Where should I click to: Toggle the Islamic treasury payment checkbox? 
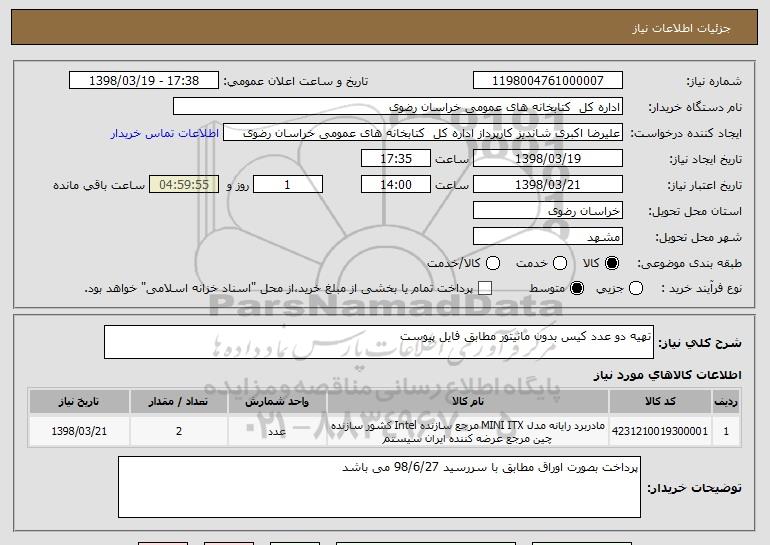[x=486, y=289]
